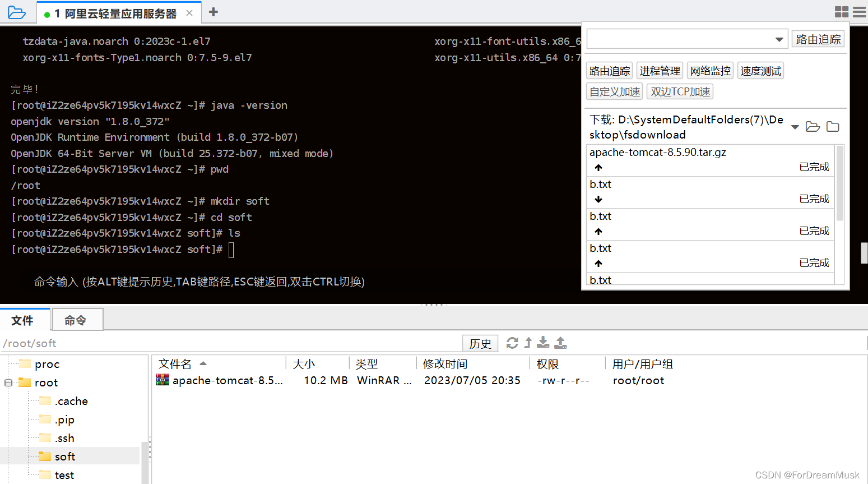
Task: Collapse the root node in directory tree
Action: 7,382
